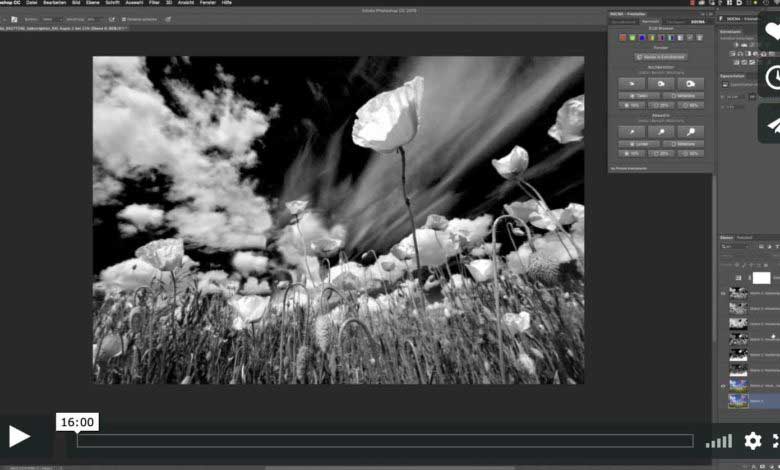Click the open document tab title
The image size is (780, 470).
pyautogui.click(x=63, y=28)
